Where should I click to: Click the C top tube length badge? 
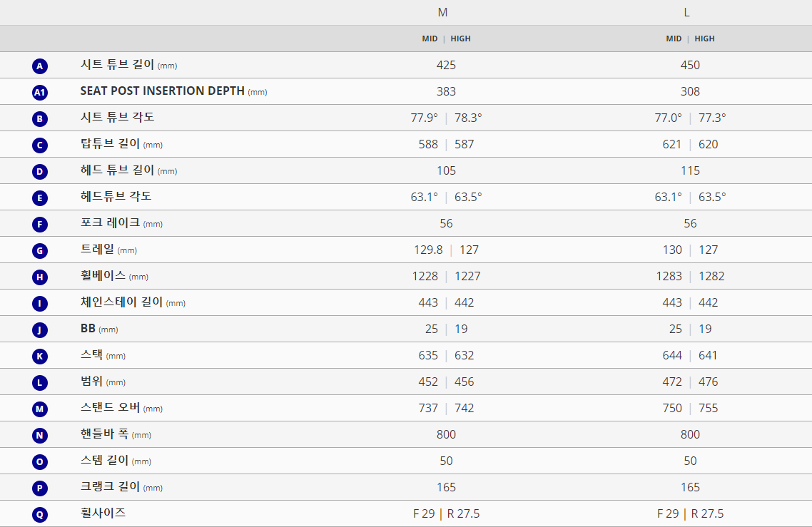[40, 145]
